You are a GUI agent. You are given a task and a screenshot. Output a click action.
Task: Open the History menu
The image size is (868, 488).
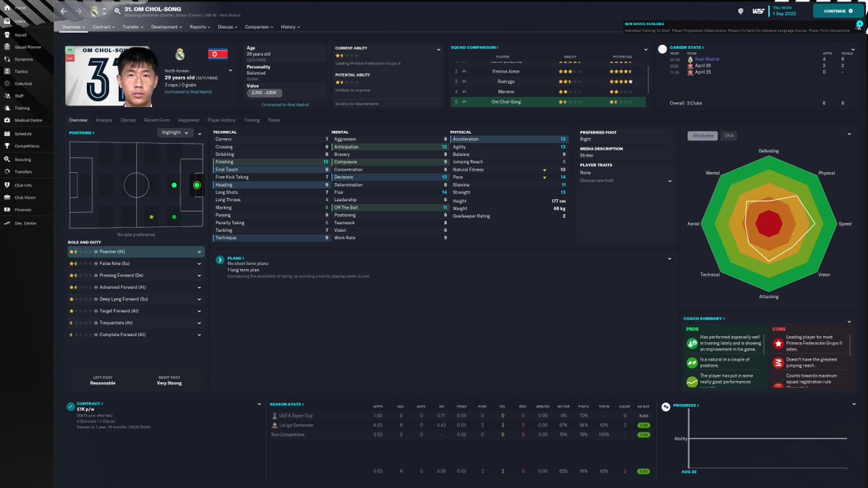tap(290, 27)
